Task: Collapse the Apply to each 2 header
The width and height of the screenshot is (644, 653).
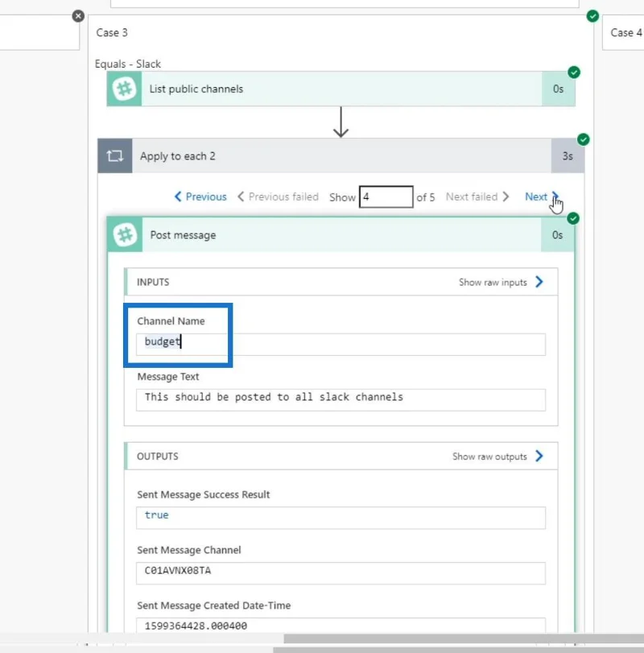Action: (x=341, y=155)
